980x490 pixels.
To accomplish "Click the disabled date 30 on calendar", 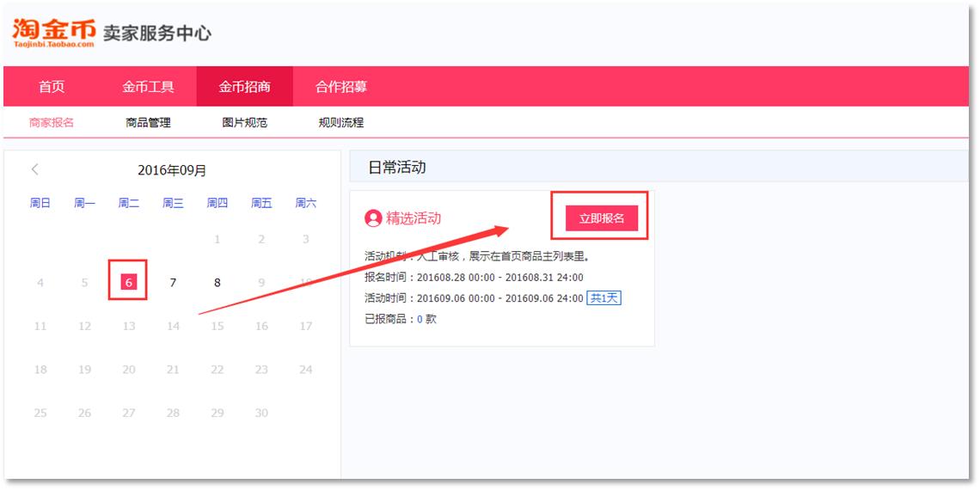I will click(x=261, y=413).
